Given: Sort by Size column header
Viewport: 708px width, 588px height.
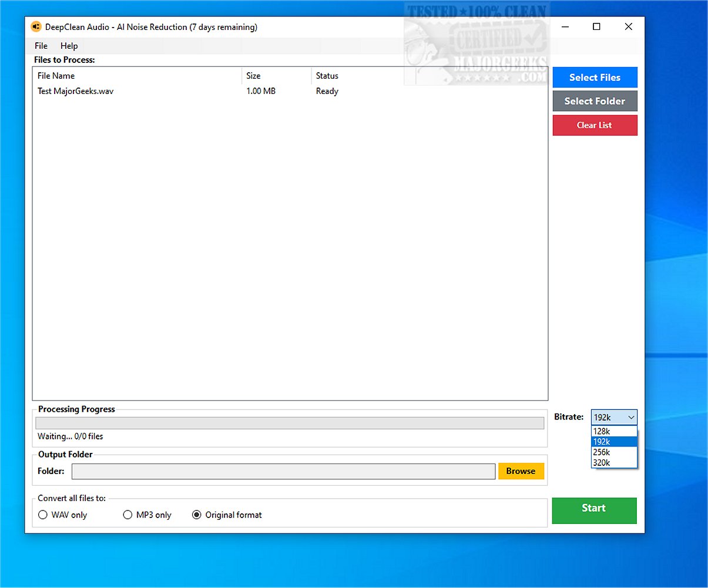Looking at the screenshot, I should (x=276, y=76).
